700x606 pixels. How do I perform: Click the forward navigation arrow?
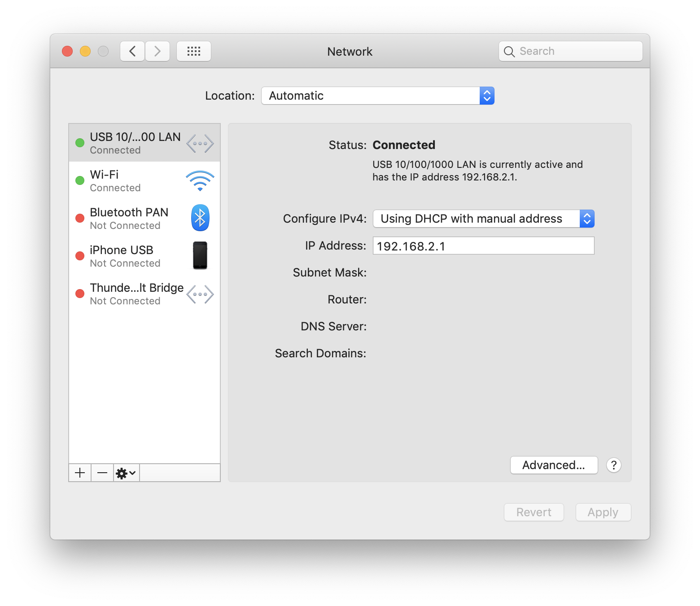pos(157,51)
